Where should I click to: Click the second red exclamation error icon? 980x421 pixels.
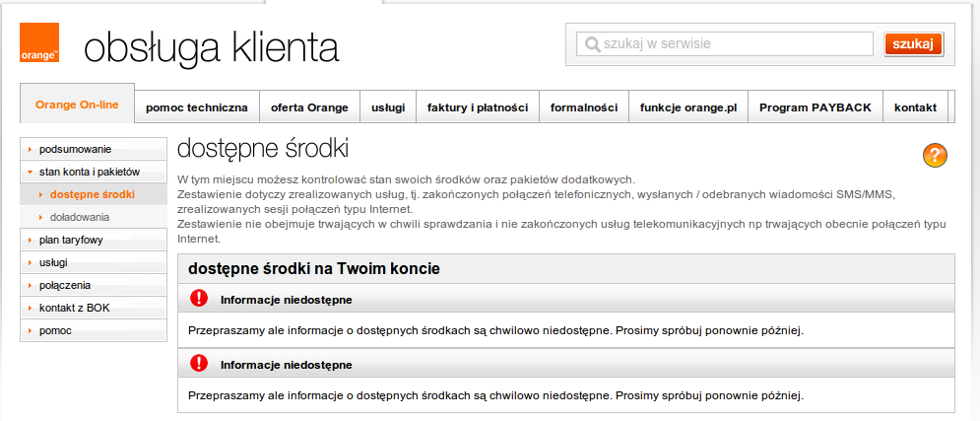tap(199, 363)
